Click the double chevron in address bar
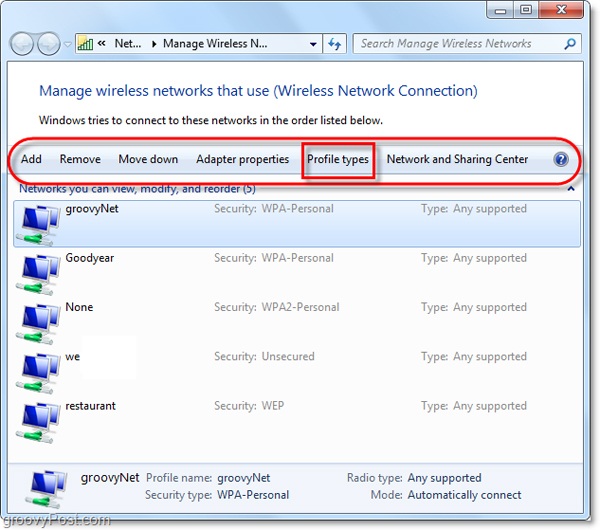 tap(102, 43)
